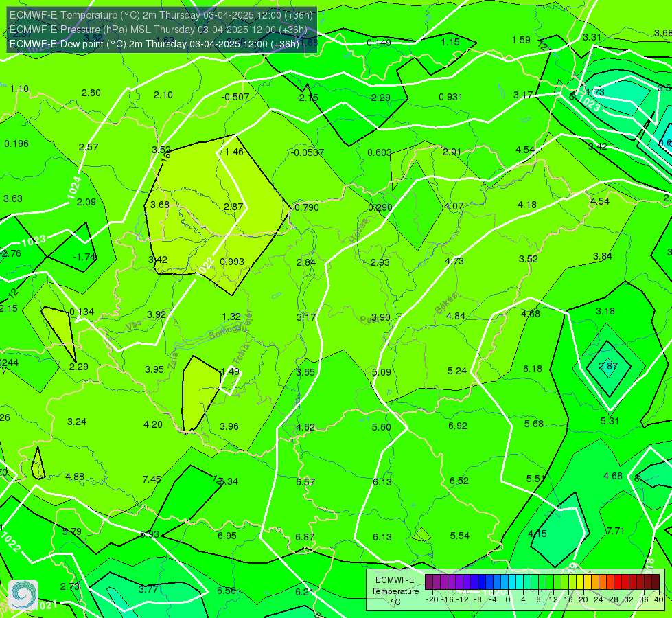Image resolution: width=672 pixels, height=618 pixels.
Task: Click the Békés county label
Action: pos(446,304)
